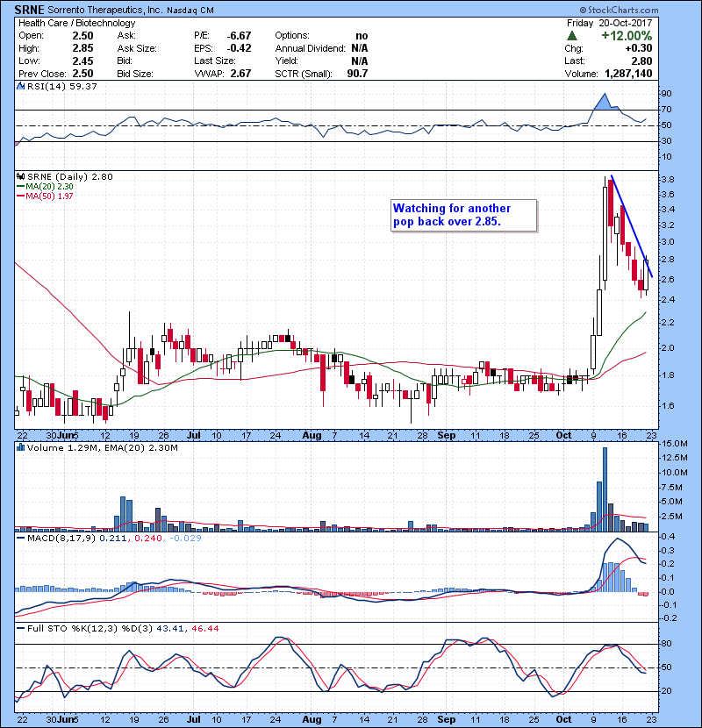Click the stochastic %D value 46.44
The image size is (702, 728).
[204, 629]
